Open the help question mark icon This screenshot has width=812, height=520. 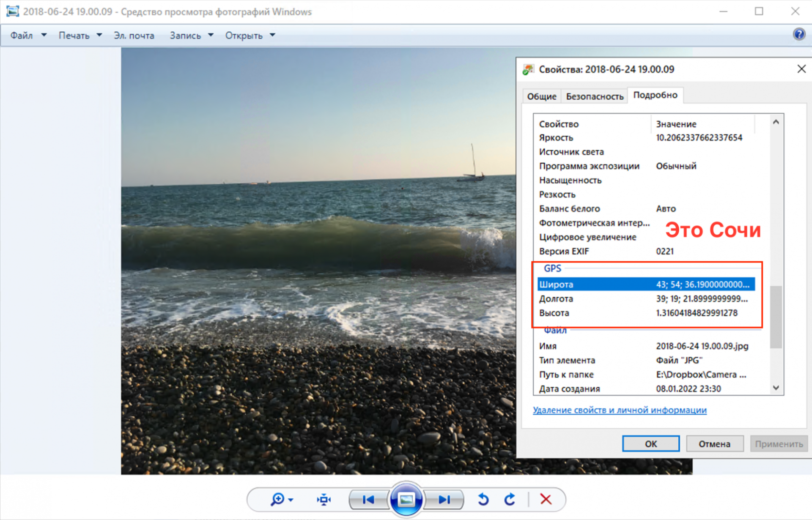[799, 34]
